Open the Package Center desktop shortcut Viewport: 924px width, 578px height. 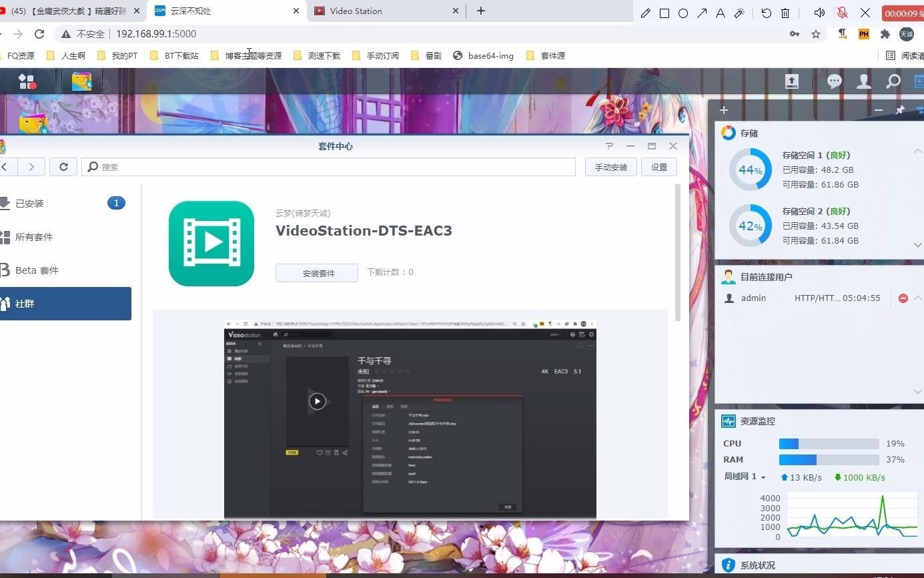coord(33,123)
